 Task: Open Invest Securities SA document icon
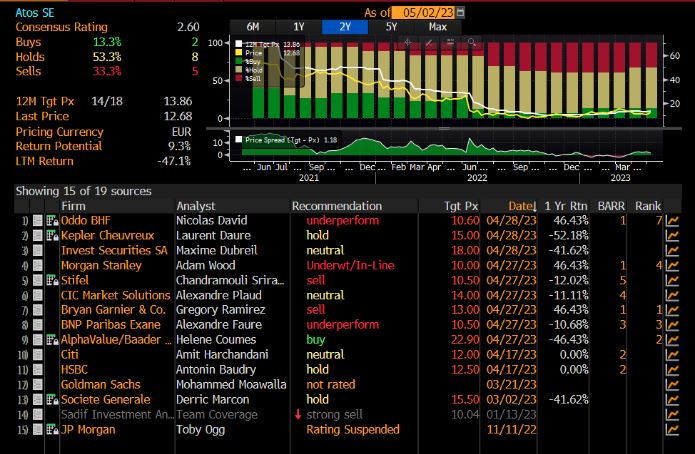click(38, 250)
